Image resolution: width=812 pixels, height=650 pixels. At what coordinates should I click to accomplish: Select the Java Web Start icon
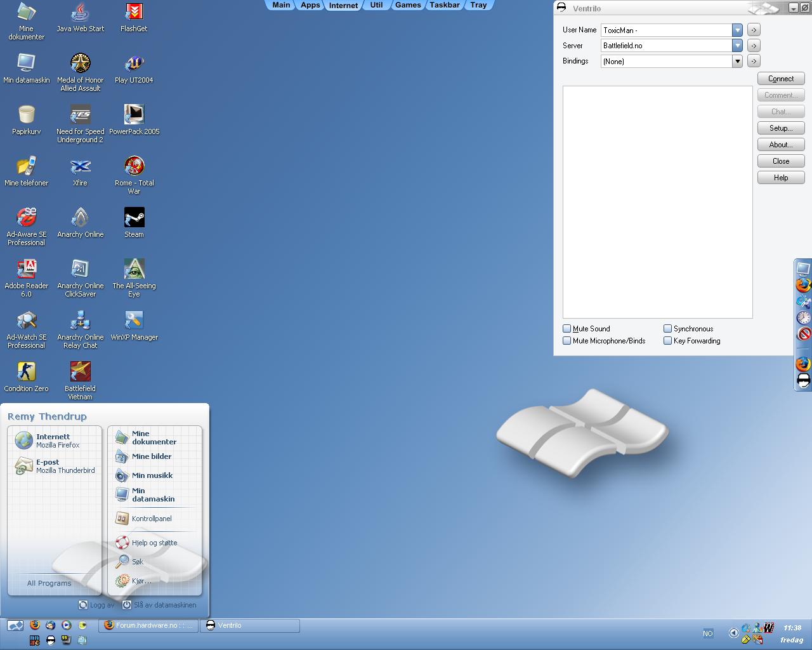coord(81,17)
